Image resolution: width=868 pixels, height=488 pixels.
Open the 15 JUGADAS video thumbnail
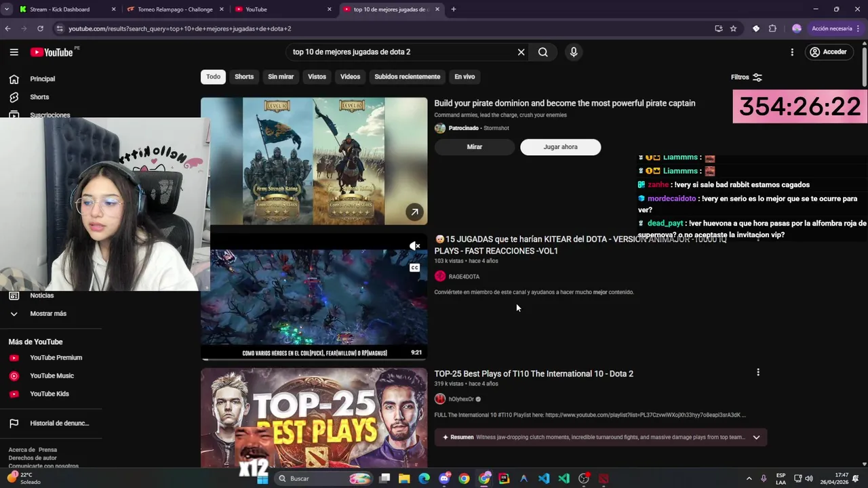point(314,297)
